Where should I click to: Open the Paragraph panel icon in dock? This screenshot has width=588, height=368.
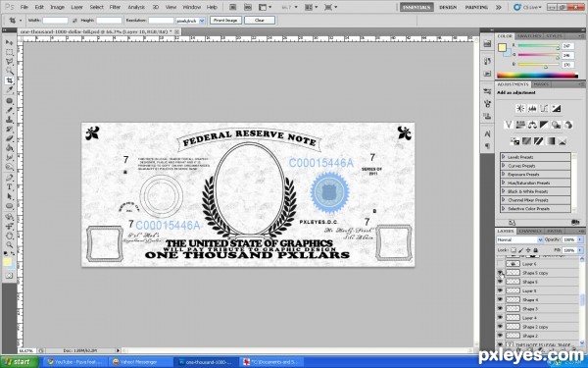487,145
